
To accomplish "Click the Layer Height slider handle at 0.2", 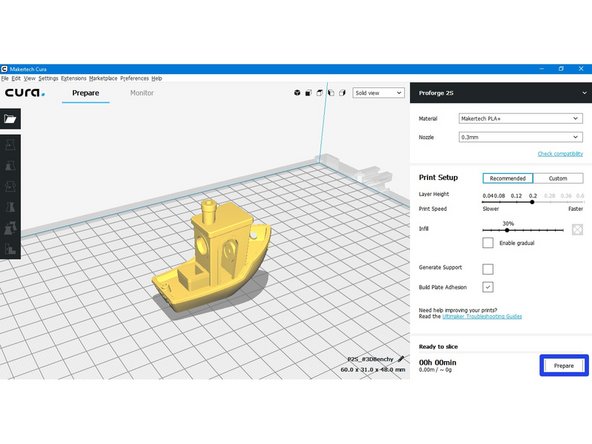I will pos(532,202).
